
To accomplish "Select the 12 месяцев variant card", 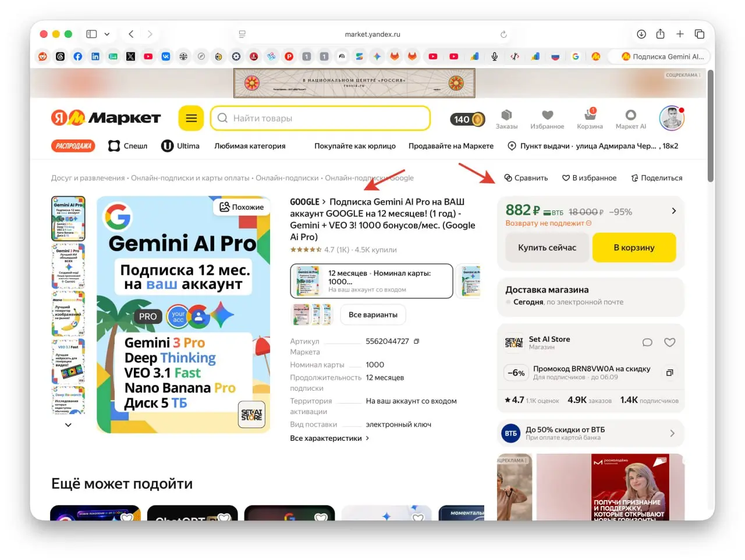I will (x=371, y=281).
